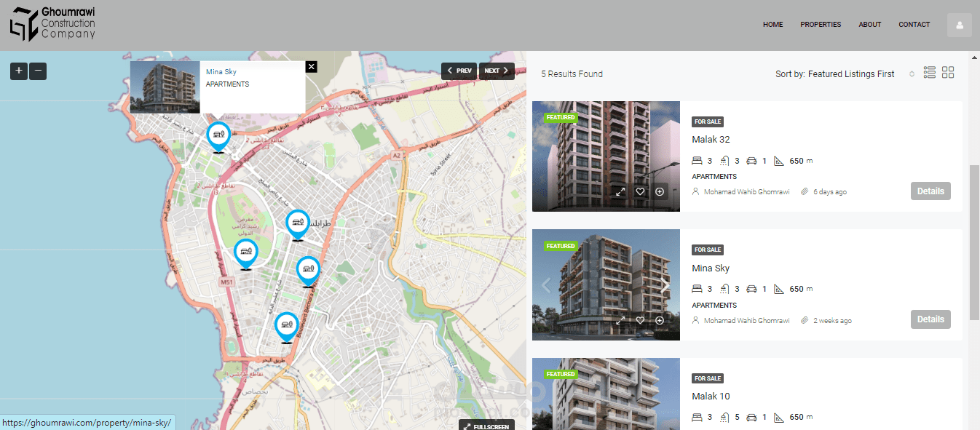Click the Malak 32 listing photo

[606, 156]
